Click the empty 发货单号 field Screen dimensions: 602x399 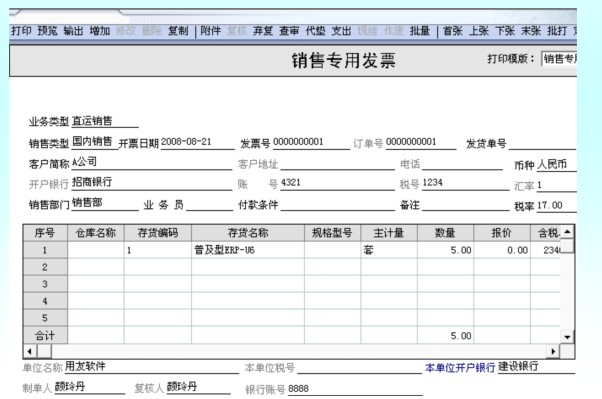[x=542, y=143]
